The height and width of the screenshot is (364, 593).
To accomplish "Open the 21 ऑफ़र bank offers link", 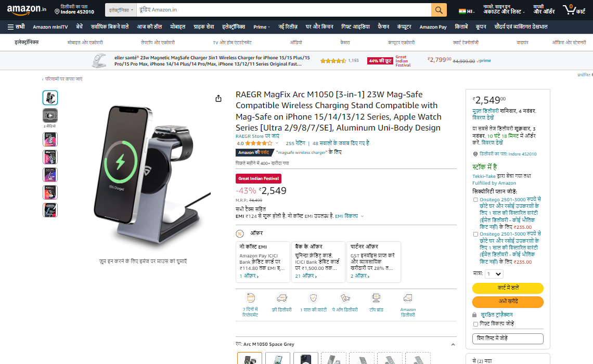I will [306, 276].
